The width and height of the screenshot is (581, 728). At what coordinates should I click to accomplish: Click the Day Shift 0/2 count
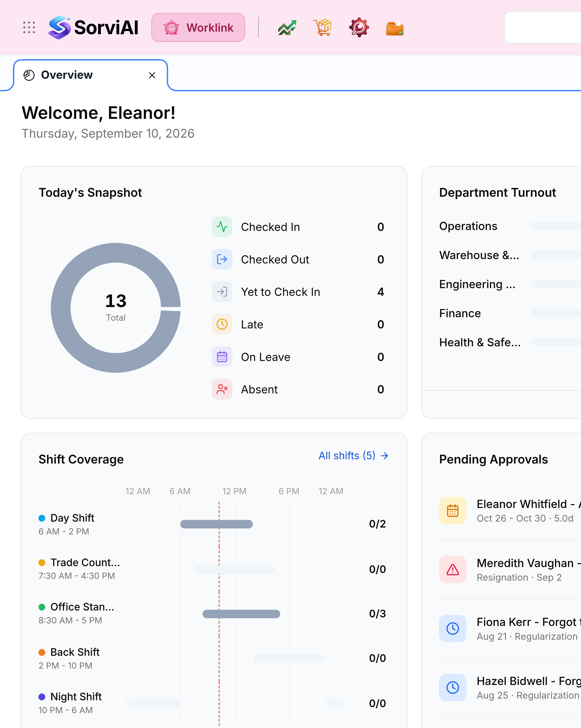[377, 524]
